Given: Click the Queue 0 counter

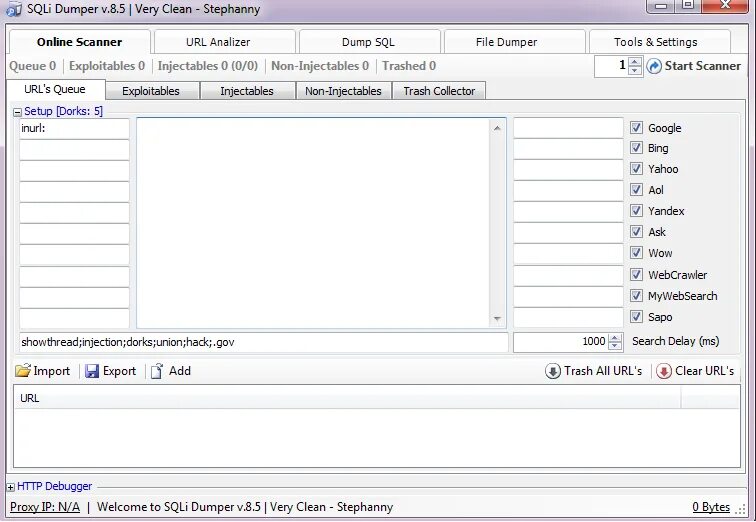Looking at the screenshot, I should coord(32,66).
